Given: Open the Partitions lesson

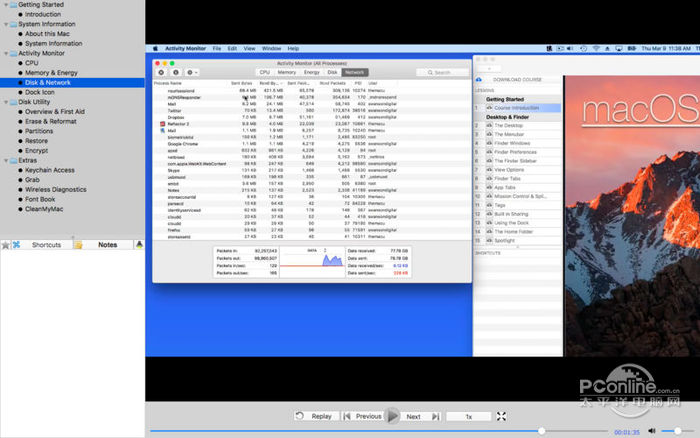Looking at the screenshot, I should coord(39,131).
